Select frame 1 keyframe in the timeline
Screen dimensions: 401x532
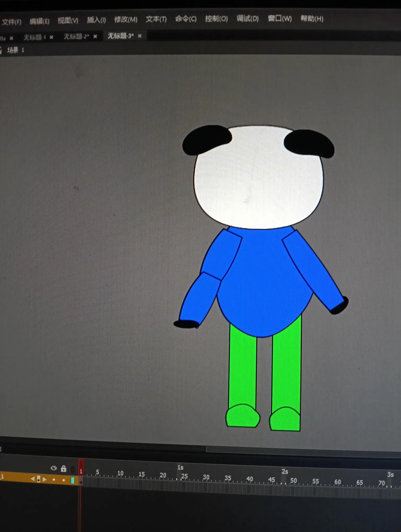coord(81,483)
